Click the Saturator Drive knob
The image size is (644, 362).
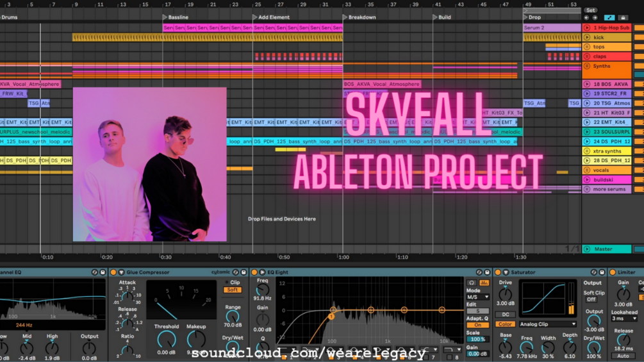(505, 294)
